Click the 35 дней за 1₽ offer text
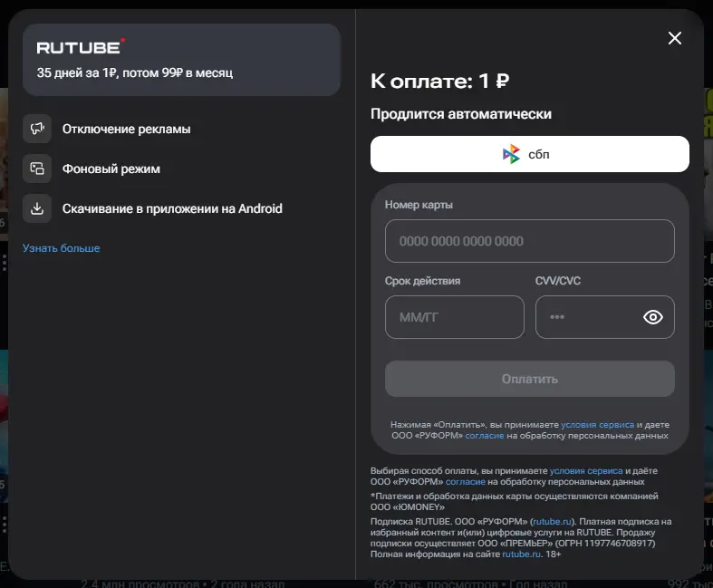 click(x=135, y=72)
